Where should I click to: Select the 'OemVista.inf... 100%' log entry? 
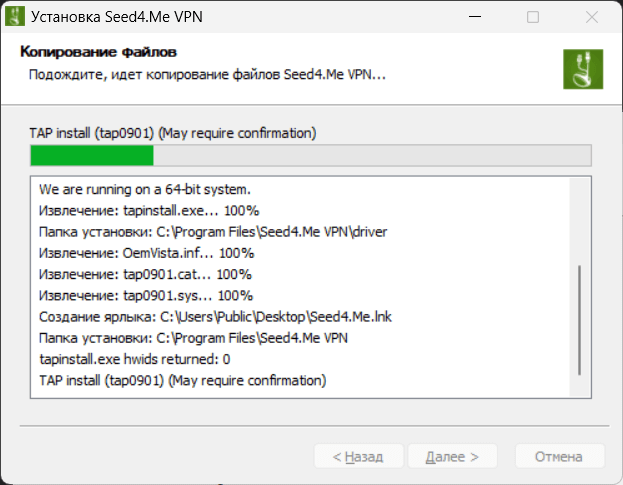(x=146, y=253)
